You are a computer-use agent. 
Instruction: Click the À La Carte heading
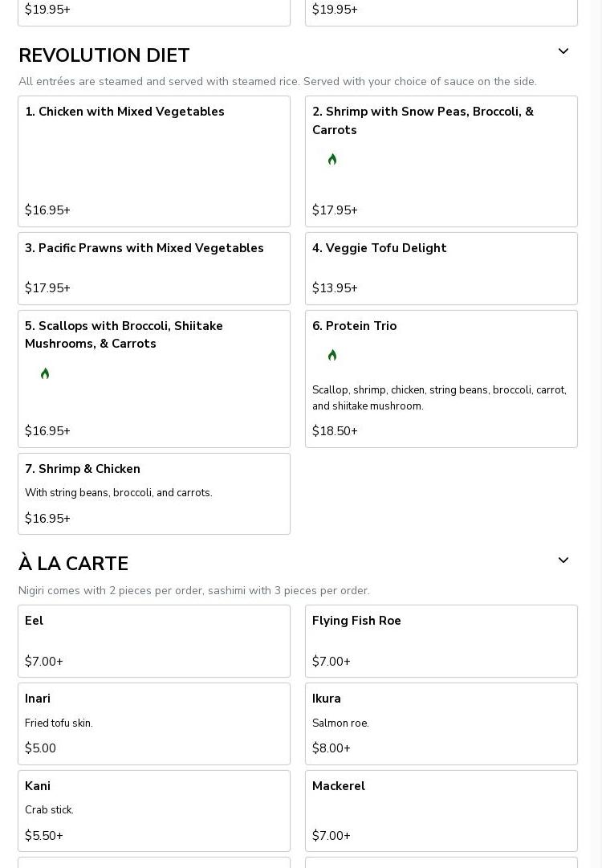(x=73, y=564)
